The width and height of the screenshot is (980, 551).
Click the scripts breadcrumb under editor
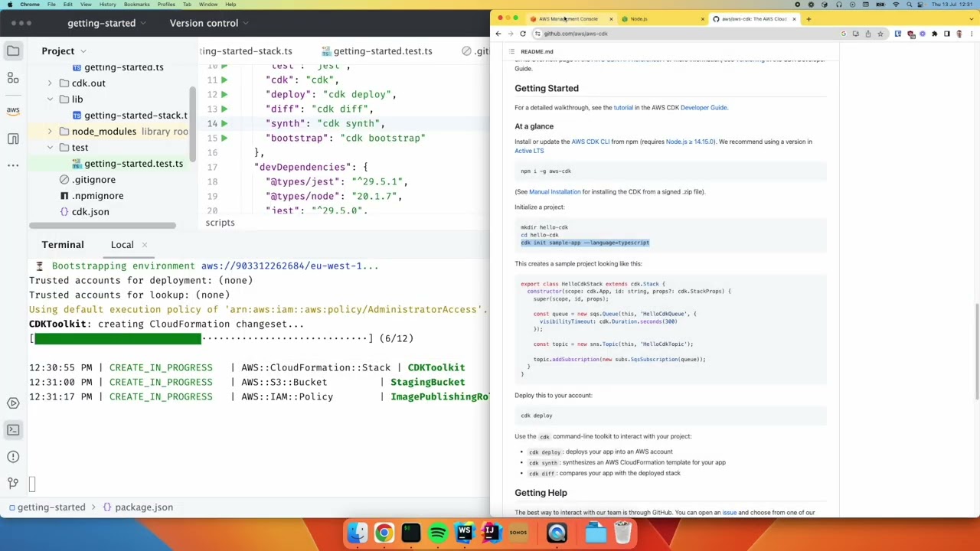pos(220,223)
